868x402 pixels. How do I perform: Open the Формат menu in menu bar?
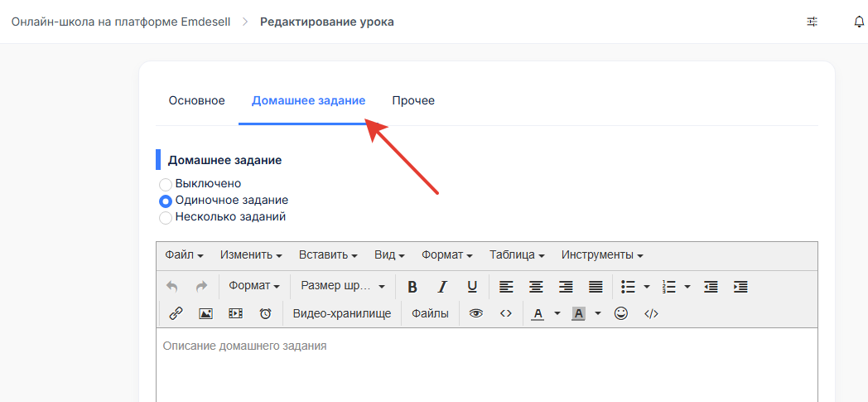tap(447, 255)
